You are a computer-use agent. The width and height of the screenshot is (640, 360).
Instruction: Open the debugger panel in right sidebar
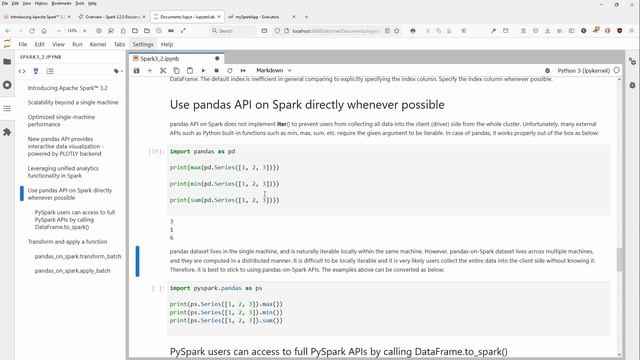pyautogui.click(x=632, y=85)
